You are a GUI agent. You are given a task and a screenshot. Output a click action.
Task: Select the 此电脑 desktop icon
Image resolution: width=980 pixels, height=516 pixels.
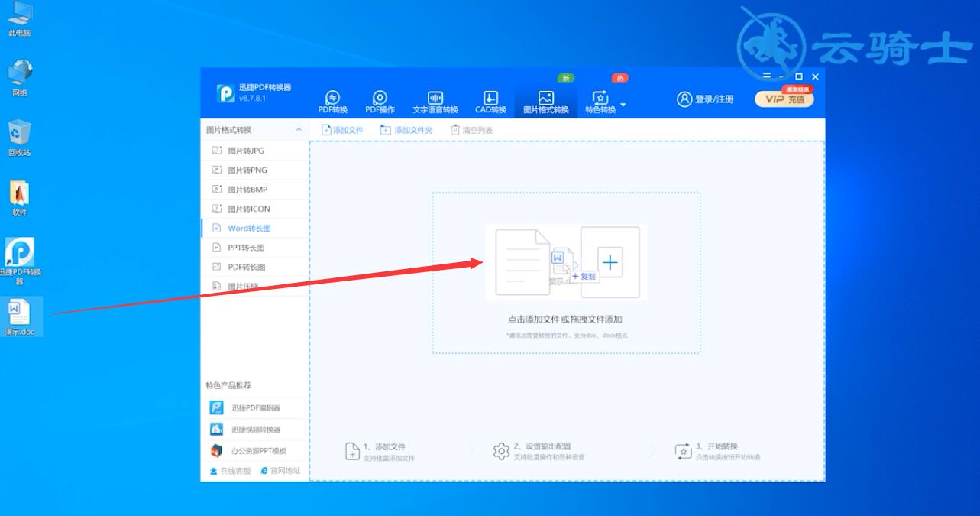[x=20, y=20]
